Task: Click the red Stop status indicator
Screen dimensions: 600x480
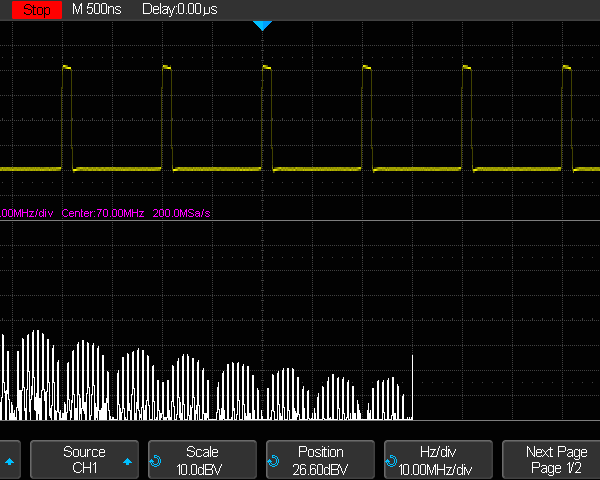Action: click(x=34, y=9)
